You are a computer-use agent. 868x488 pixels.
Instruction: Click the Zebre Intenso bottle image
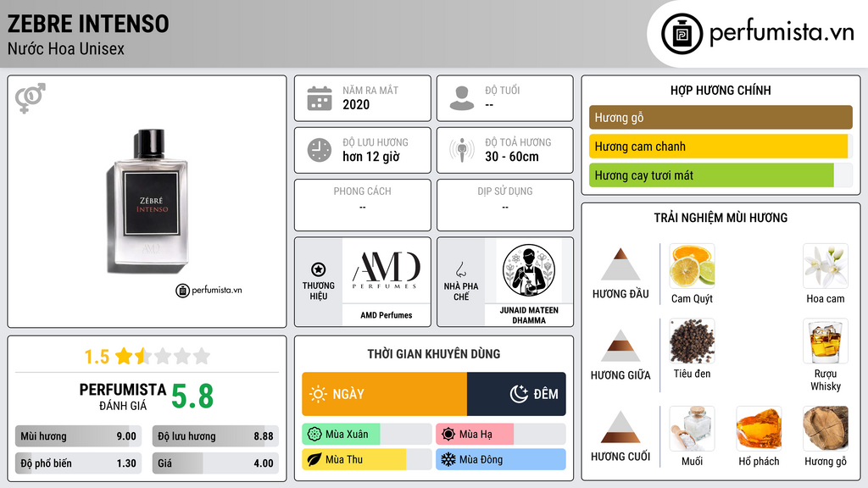[x=148, y=202]
